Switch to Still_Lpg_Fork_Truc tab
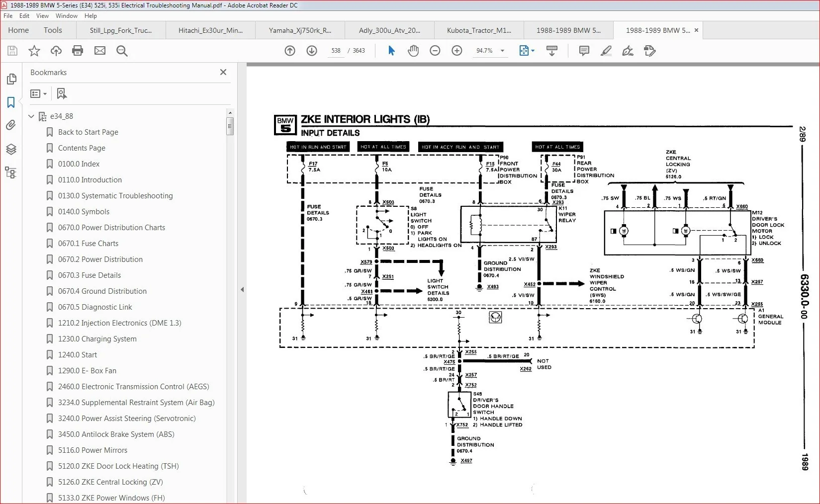Viewport: 820px width, 504px height. coord(121,30)
